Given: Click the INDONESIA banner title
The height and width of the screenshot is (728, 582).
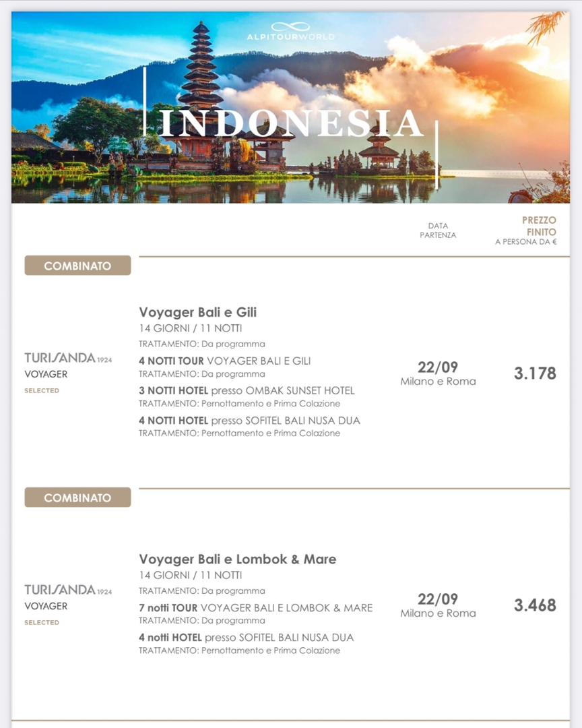Looking at the screenshot, I should pyautogui.click(x=291, y=124).
